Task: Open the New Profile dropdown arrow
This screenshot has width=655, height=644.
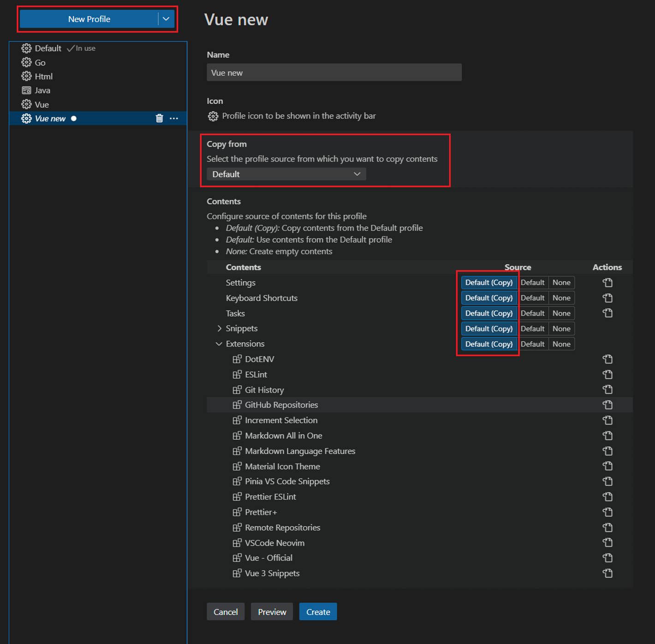Action: tap(165, 19)
